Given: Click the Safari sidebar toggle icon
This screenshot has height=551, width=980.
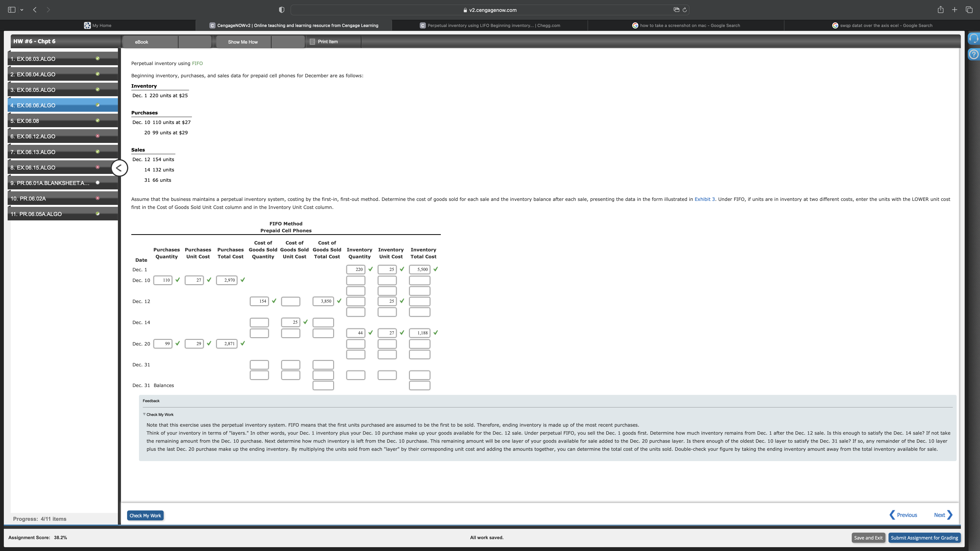Looking at the screenshot, I should coord(12,10).
